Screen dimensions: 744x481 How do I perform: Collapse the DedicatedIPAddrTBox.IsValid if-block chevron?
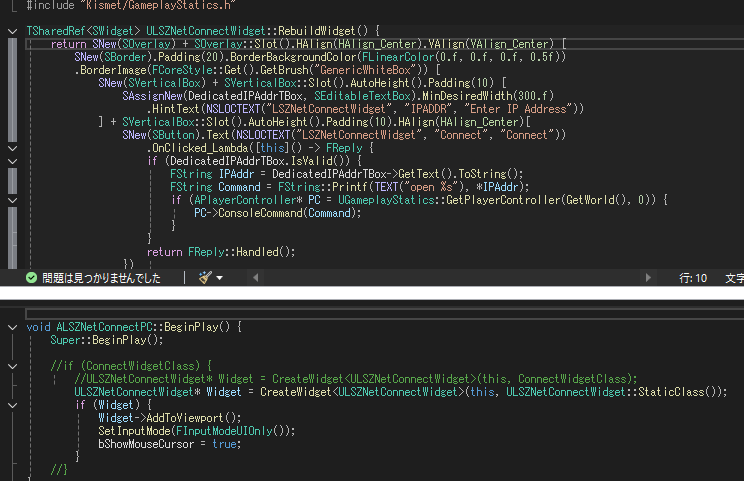[13, 161]
